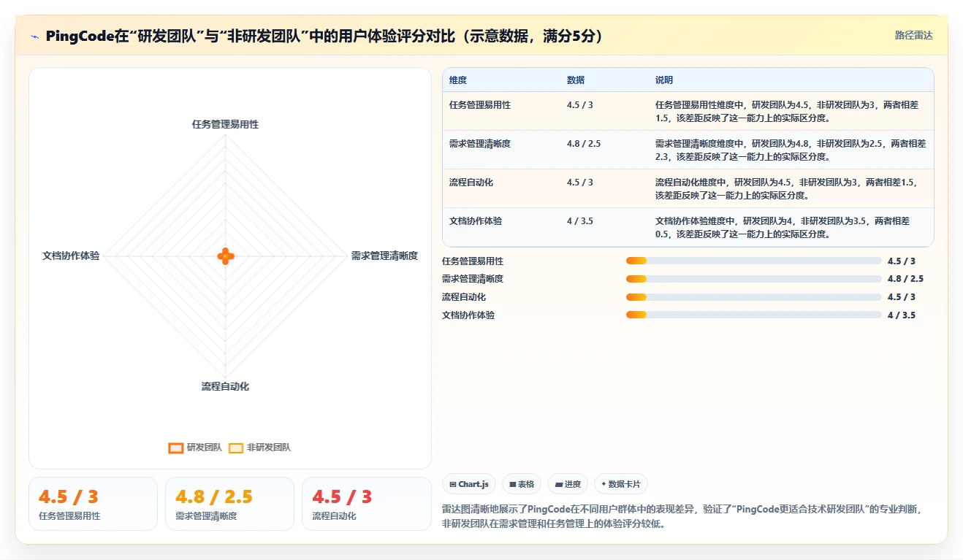Open the 流程自动化 stat card below the chart
Image resolution: width=963 pixels, height=560 pixels.
367,504
